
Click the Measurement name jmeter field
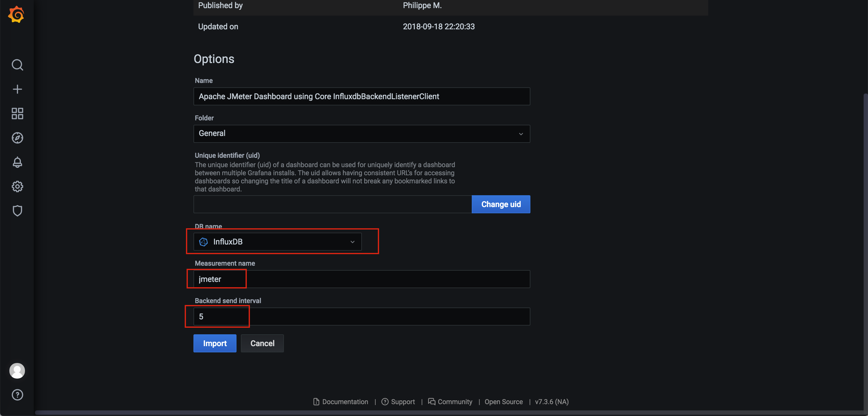361,279
